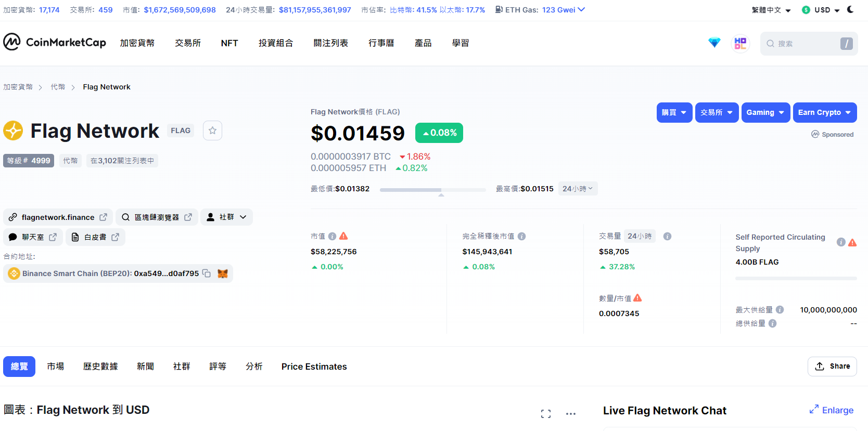Select the 總覽 tab
The height and width of the screenshot is (431, 868).
(19, 367)
